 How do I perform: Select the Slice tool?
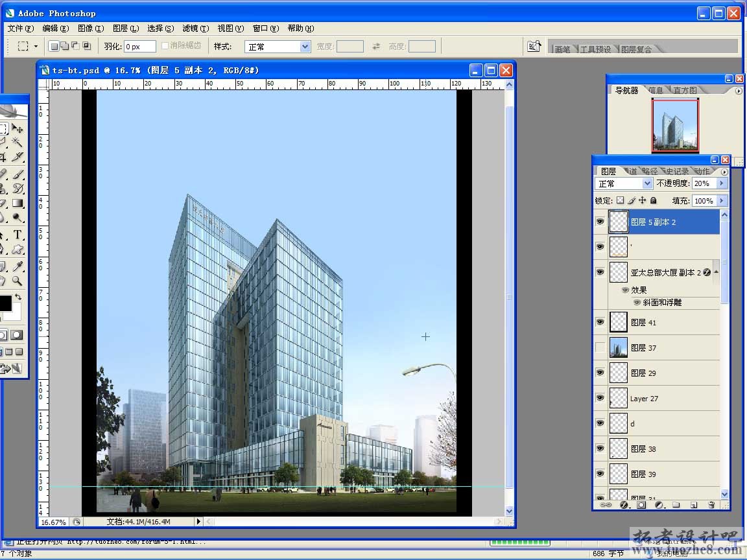[18, 156]
